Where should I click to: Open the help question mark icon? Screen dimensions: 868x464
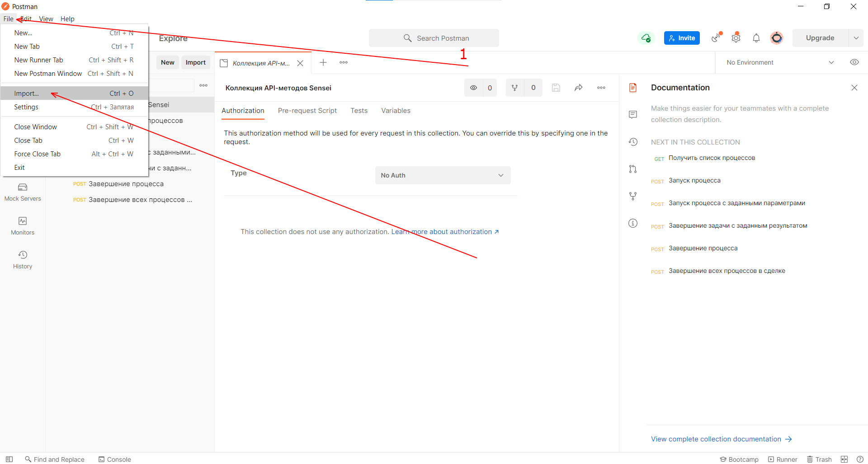click(x=860, y=459)
